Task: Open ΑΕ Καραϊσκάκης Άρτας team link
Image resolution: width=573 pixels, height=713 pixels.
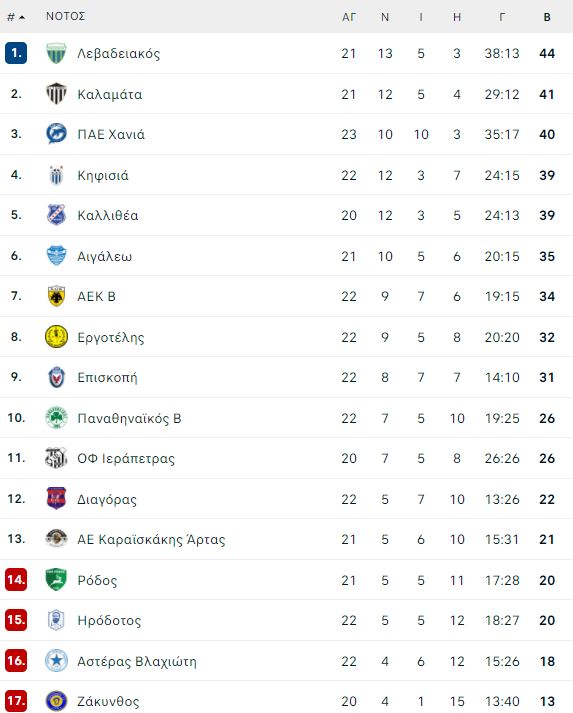Action: pyautogui.click(x=151, y=539)
